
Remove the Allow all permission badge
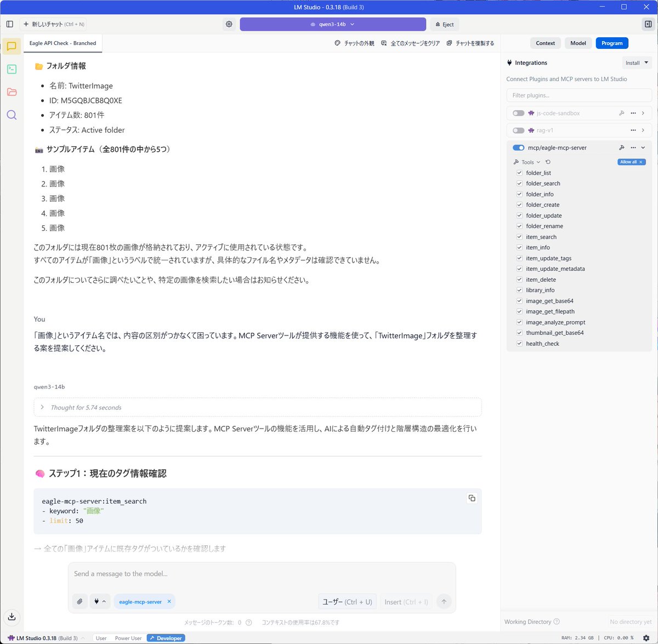[x=640, y=162]
